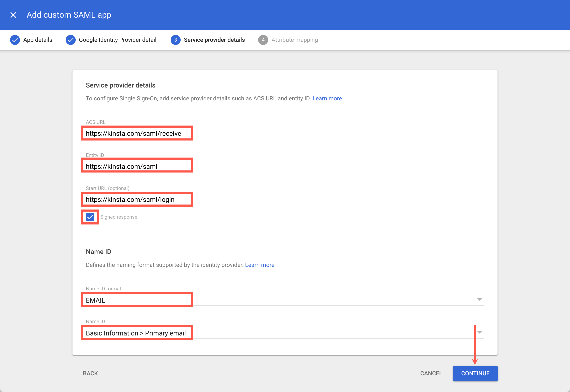
Task: Open Learn more about Name ID
Action: click(x=260, y=265)
